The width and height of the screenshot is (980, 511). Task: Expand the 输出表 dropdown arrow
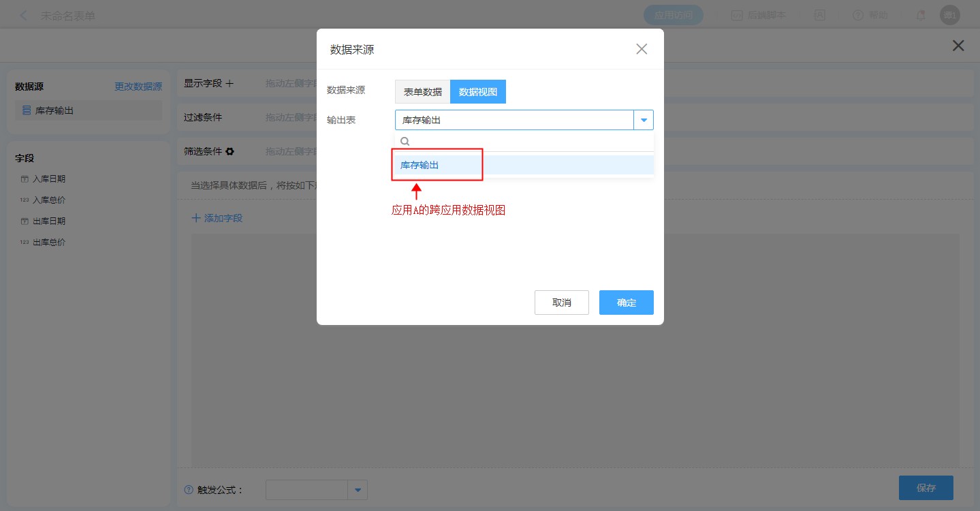pyautogui.click(x=644, y=121)
